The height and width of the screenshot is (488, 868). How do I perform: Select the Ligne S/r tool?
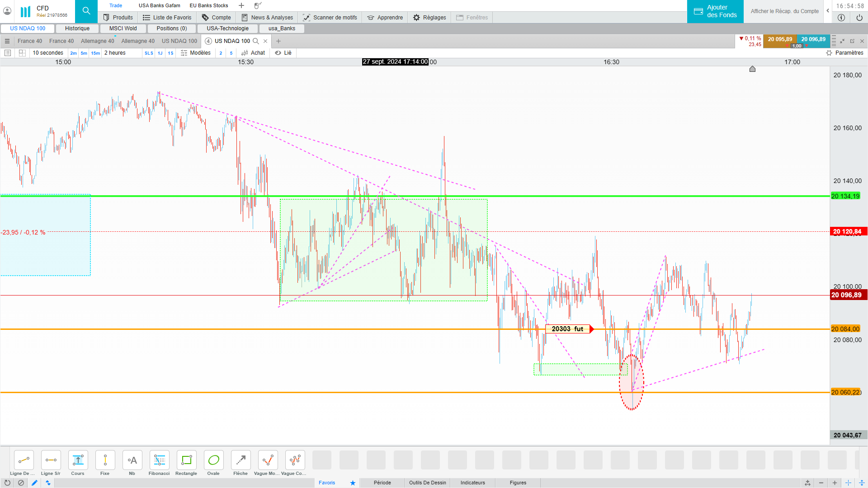(x=51, y=460)
